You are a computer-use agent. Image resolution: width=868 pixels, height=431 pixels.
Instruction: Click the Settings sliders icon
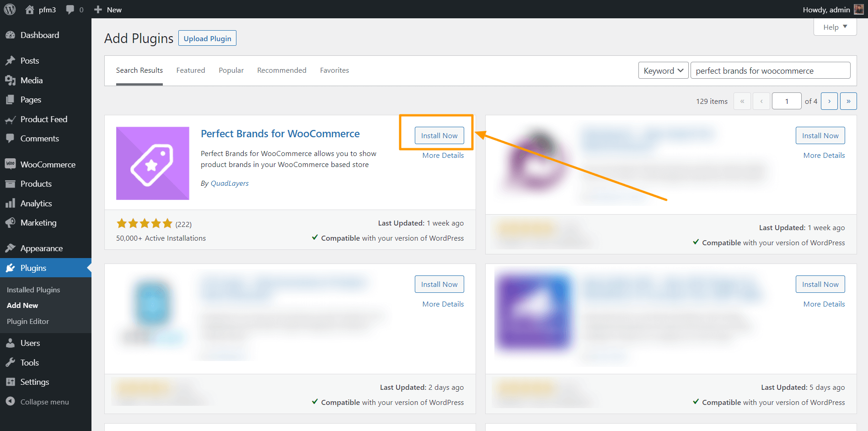(x=10, y=382)
